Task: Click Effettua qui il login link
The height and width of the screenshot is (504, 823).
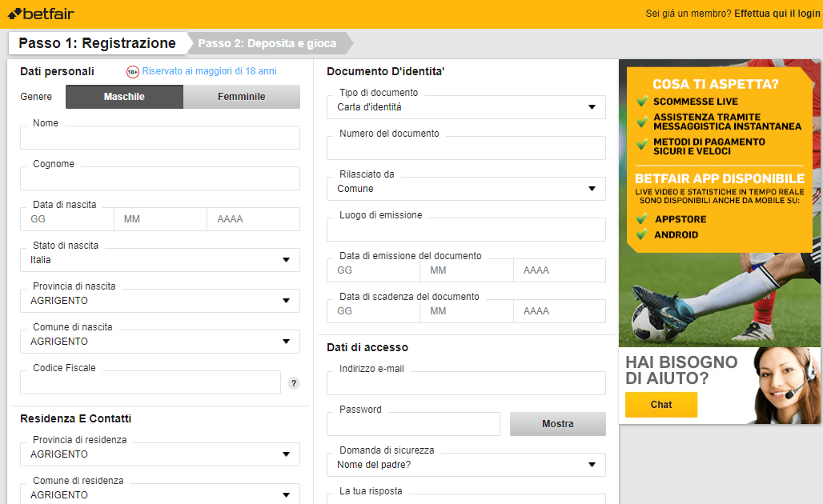Action: click(777, 14)
